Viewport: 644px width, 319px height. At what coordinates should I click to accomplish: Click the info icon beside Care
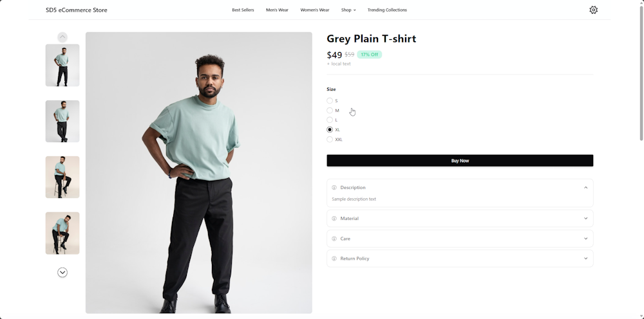click(334, 239)
